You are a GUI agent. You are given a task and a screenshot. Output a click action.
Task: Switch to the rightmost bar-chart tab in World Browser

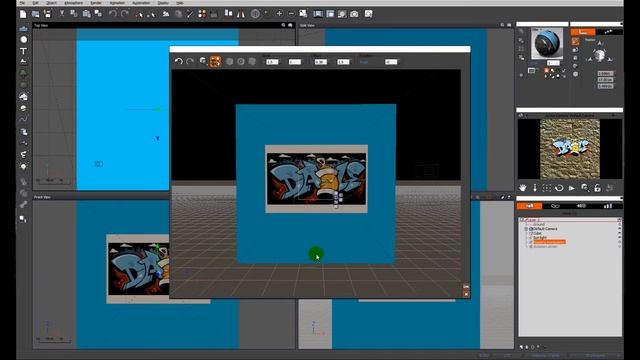[x=608, y=206]
